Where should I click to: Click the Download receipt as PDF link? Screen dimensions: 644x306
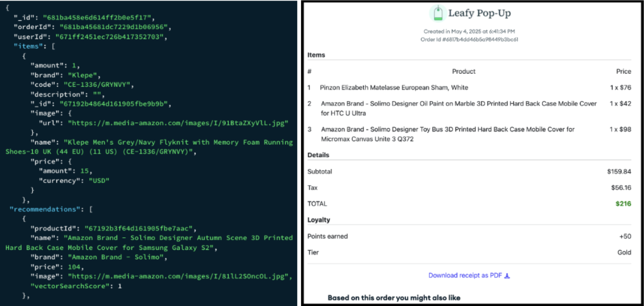click(x=465, y=275)
